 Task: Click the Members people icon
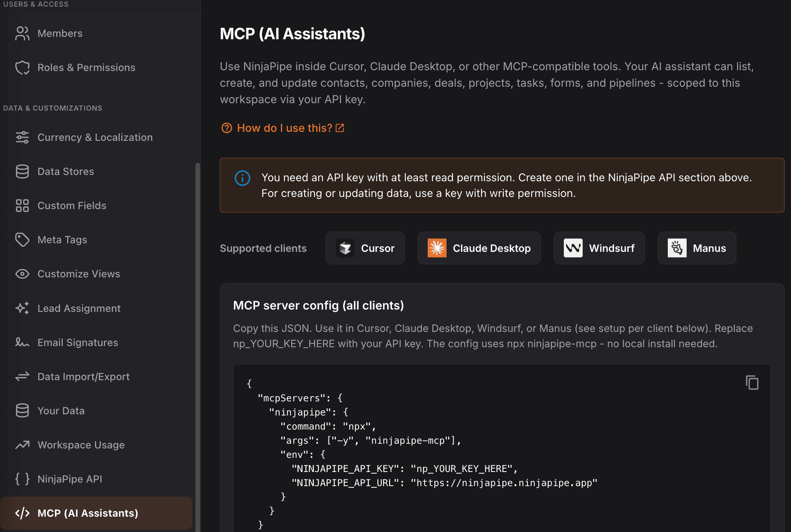[22, 33]
